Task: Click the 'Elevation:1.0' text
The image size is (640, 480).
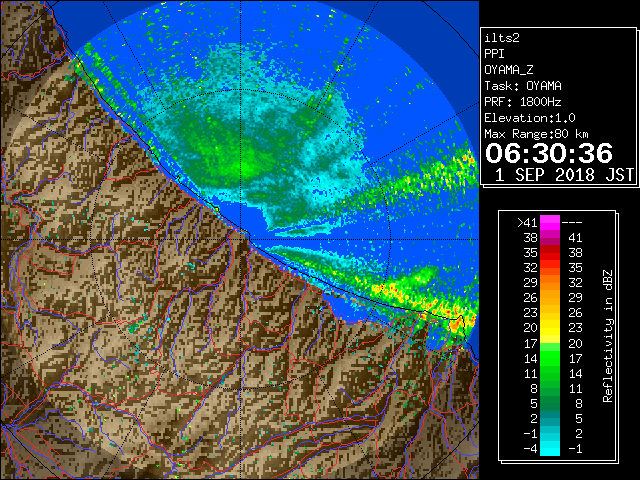Action: tap(530, 118)
